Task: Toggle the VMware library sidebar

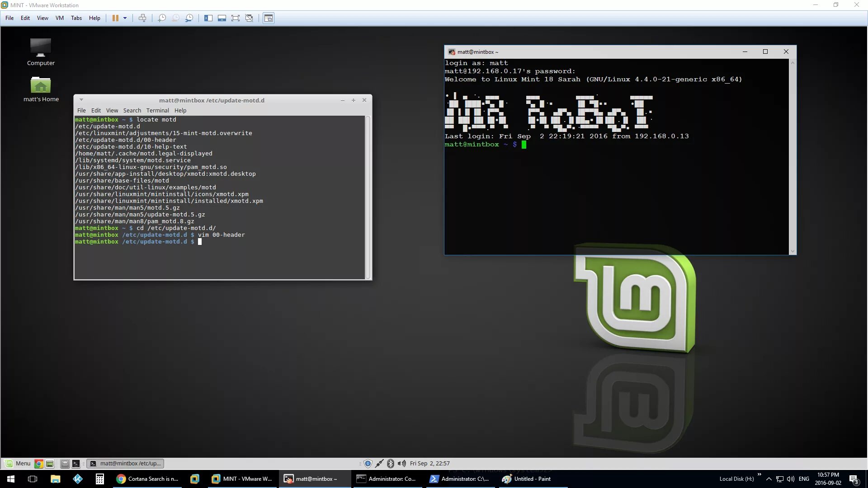Action: 208,18
